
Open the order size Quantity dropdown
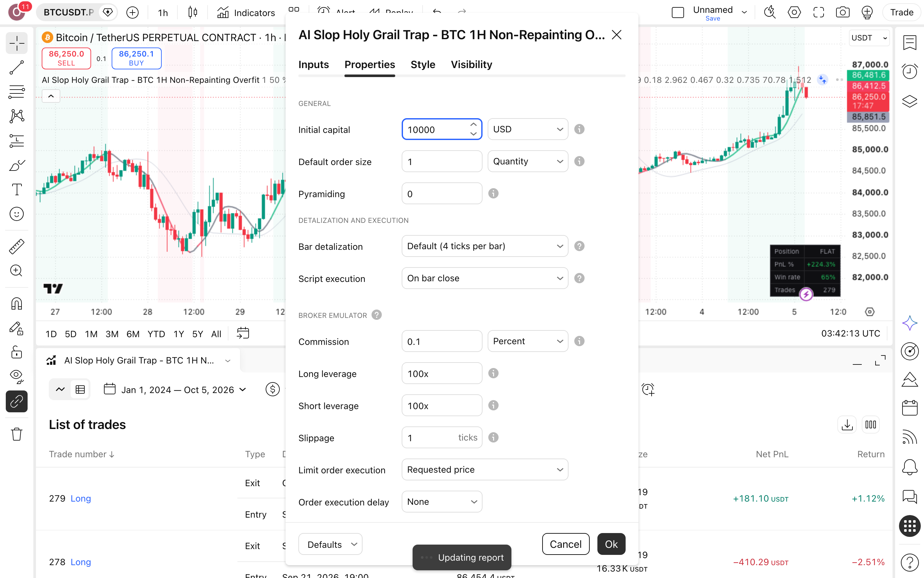tap(528, 161)
